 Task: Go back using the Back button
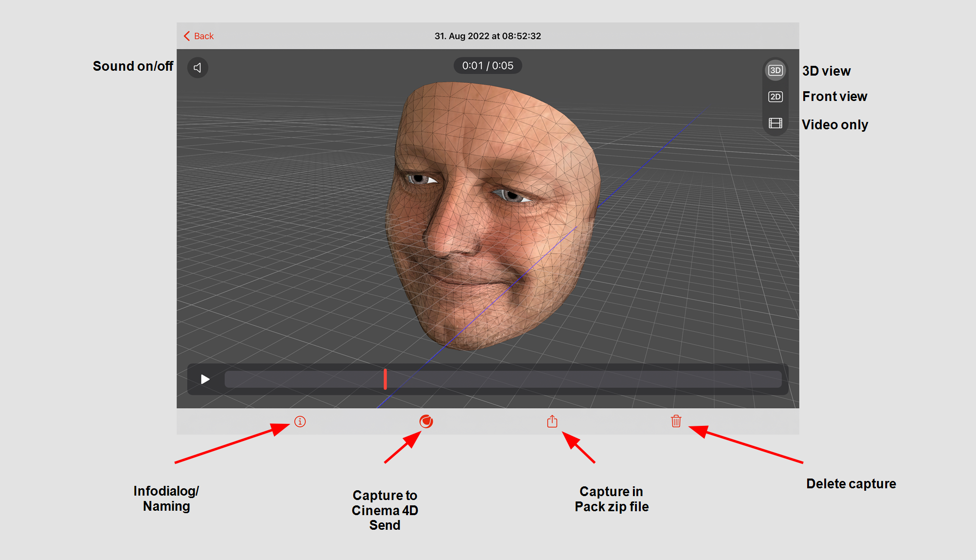[199, 36]
